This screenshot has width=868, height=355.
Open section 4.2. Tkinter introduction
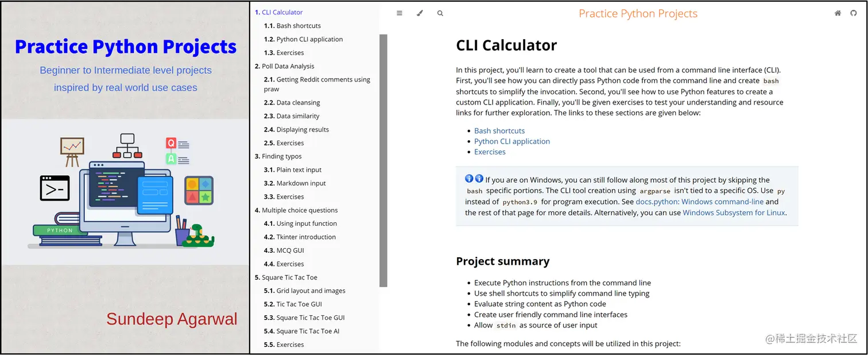(x=300, y=237)
